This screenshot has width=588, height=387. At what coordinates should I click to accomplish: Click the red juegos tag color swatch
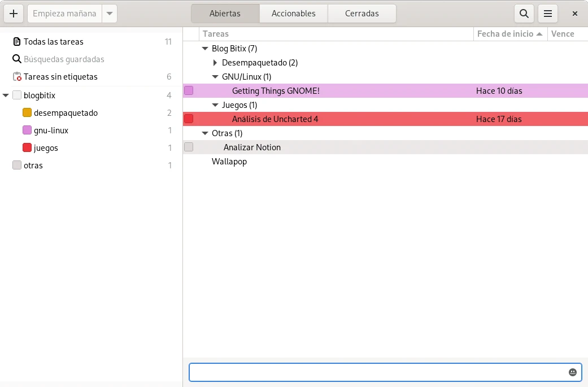point(27,148)
